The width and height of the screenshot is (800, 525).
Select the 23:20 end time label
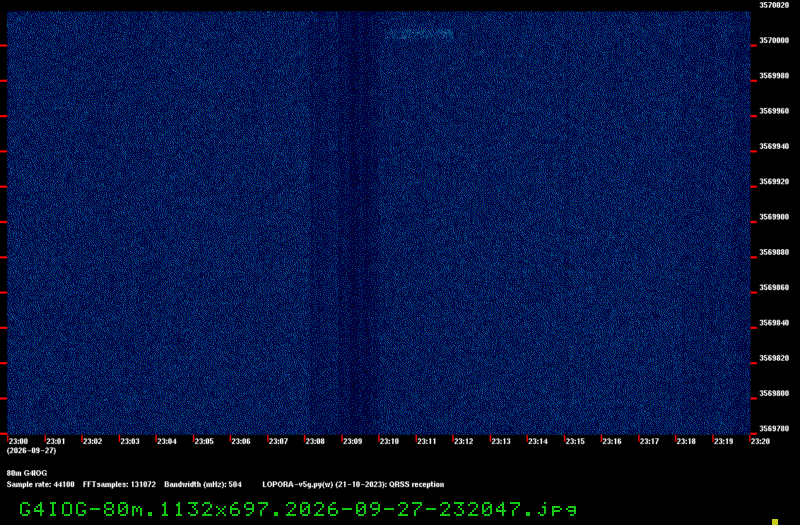click(x=760, y=441)
